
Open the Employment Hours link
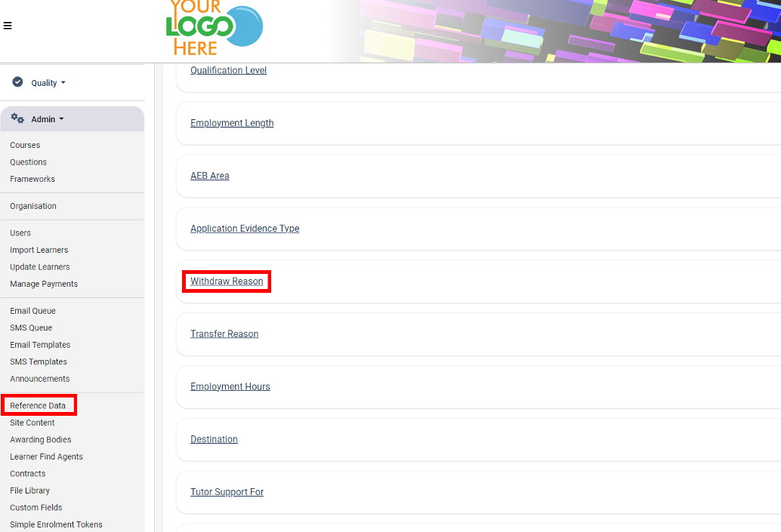coord(230,386)
